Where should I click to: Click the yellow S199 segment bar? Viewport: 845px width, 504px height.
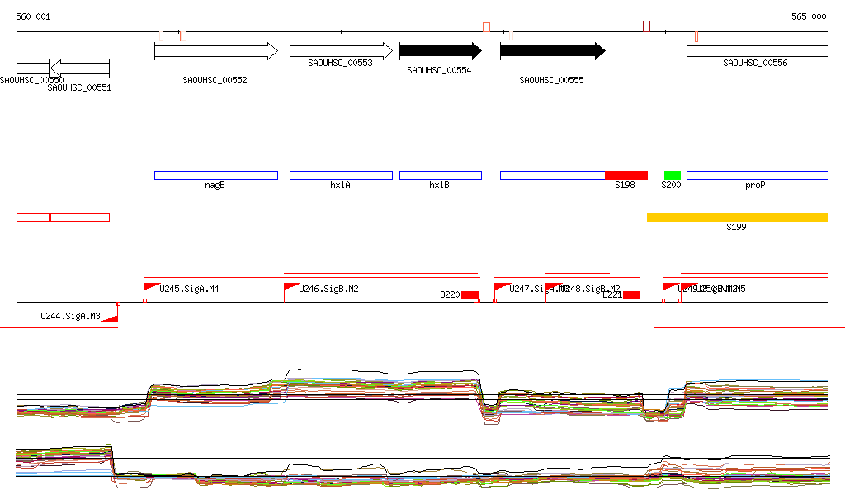click(x=737, y=217)
